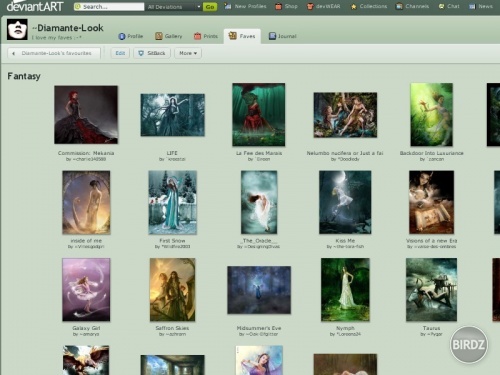The width and height of the screenshot is (500, 375).
Task: Go back to Diamante-Look's favourites
Action: pyautogui.click(x=54, y=53)
